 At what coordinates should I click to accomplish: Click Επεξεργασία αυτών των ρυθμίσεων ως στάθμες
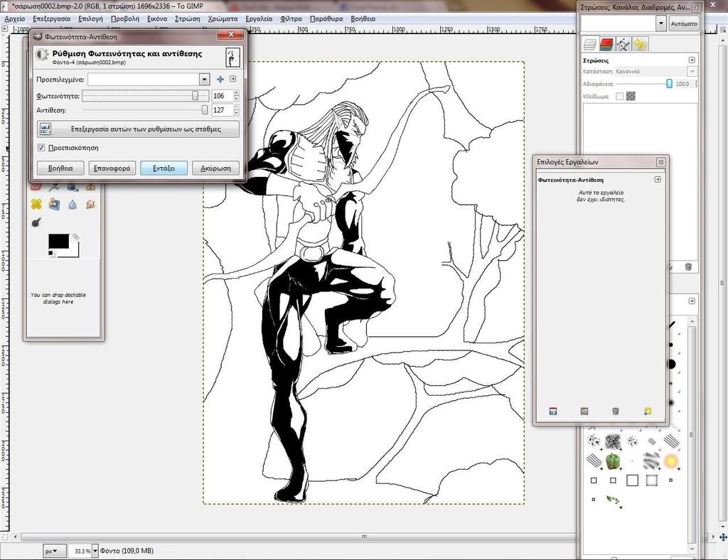click(139, 129)
